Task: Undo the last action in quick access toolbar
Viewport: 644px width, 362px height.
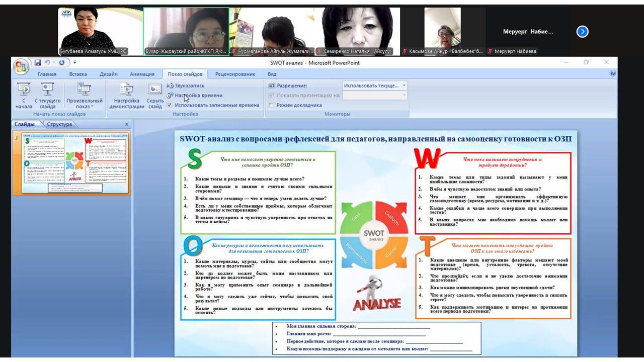Action: (47, 63)
